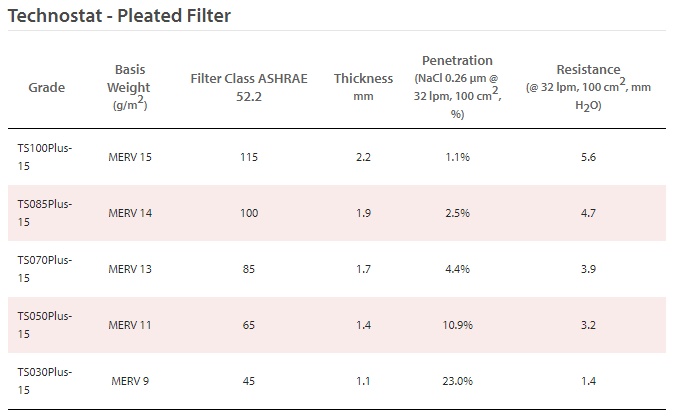Click the TS085Plus-15 grade cell

[45, 213]
